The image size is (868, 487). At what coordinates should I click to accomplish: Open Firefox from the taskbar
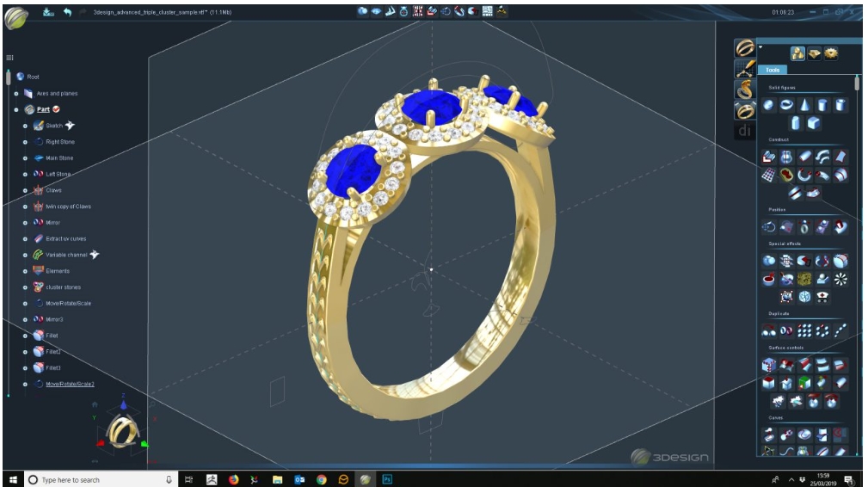click(234, 480)
